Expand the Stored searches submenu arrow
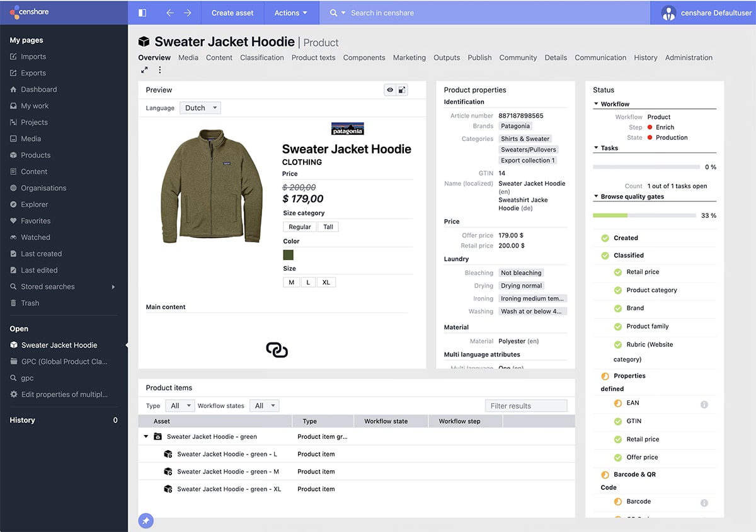This screenshot has width=756, height=532. (113, 287)
